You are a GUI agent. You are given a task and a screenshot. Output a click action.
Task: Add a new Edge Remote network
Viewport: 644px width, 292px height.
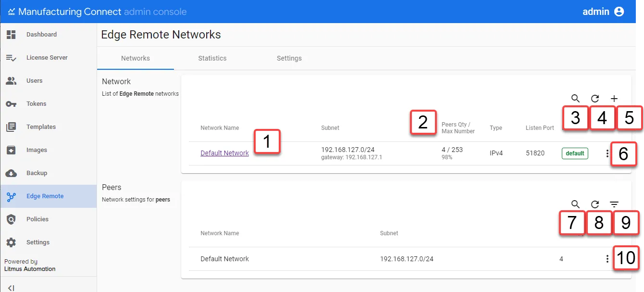point(614,98)
